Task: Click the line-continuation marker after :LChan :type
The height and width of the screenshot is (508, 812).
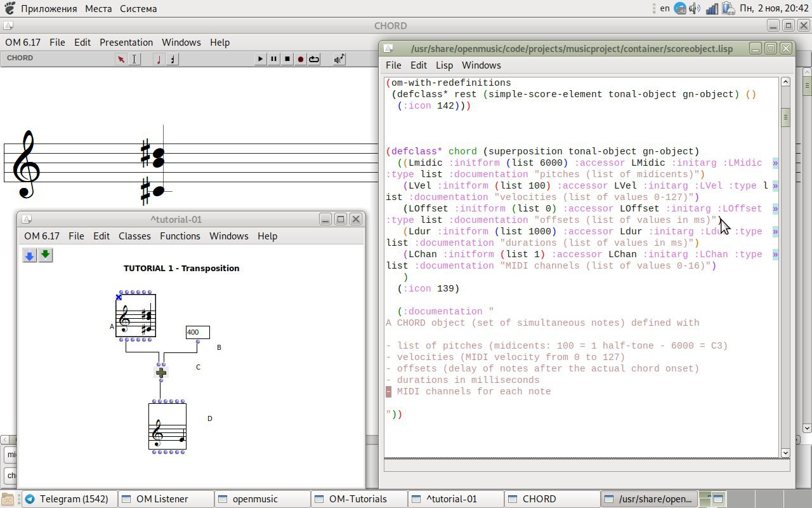Action: 775,255
